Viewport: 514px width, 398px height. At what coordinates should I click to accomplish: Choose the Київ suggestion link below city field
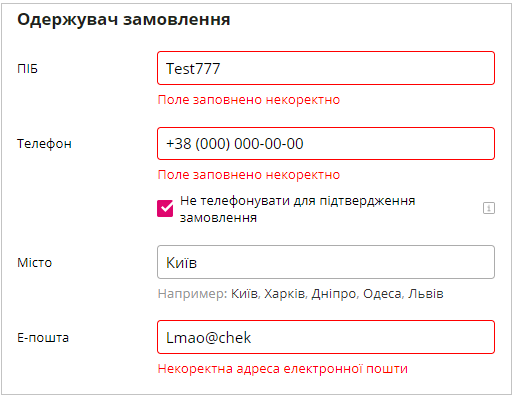point(244,294)
